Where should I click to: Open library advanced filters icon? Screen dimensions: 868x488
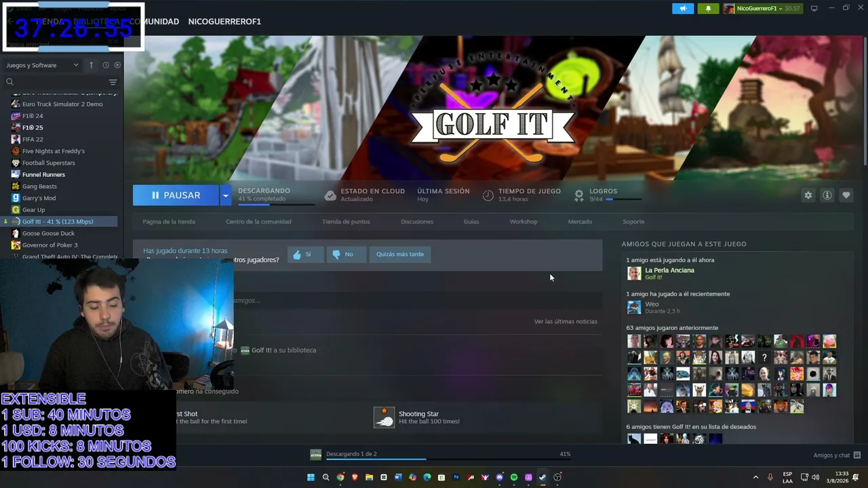coord(113,82)
